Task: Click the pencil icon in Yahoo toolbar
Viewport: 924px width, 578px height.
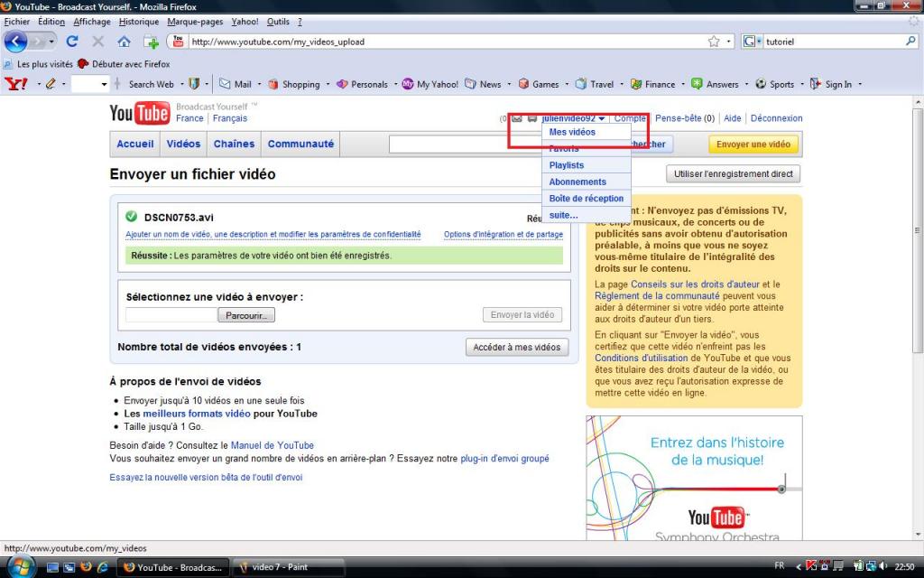Action: tap(51, 84)
